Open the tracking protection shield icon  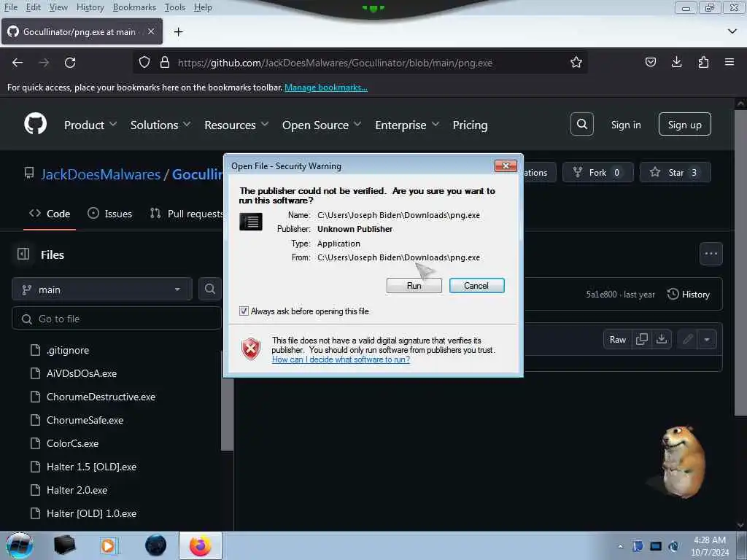click(144, 63)
